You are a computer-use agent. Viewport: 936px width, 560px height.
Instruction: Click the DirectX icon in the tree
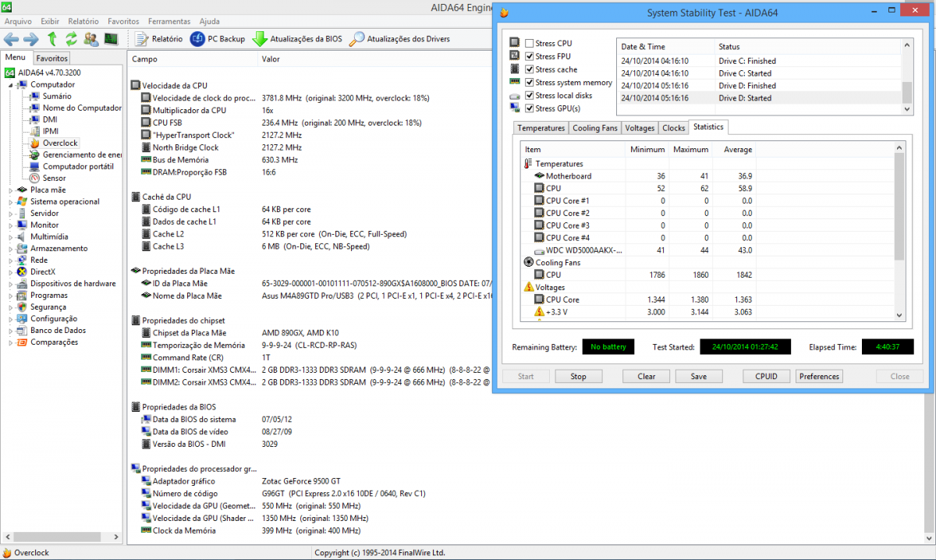tap(23, 271)
